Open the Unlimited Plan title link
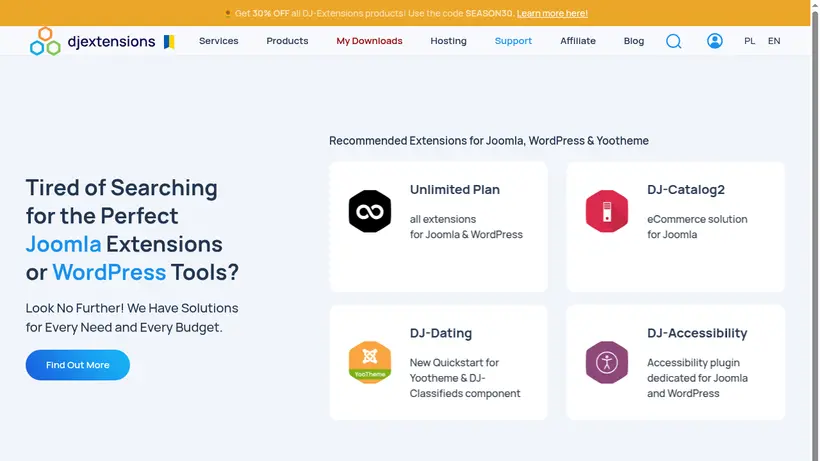This screenshot has height=461, width=820. [454, 190]
